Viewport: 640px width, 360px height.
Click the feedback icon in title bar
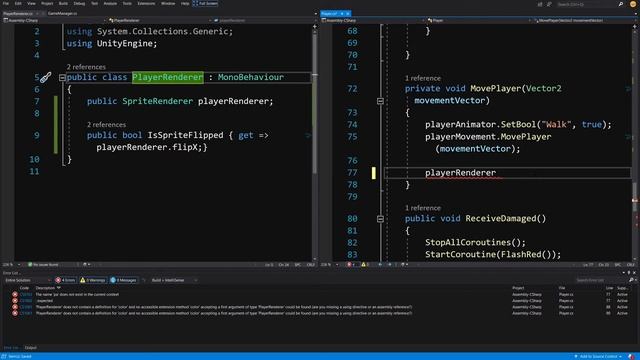point(549,4)
